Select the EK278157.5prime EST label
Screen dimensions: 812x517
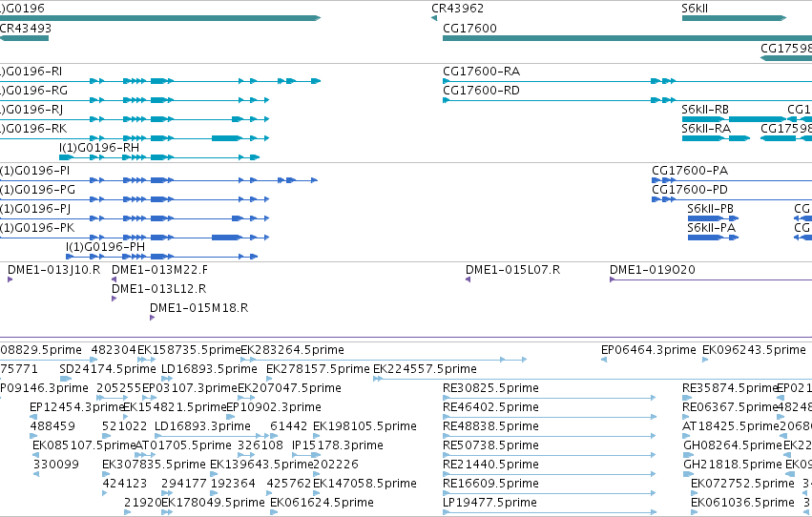coord(318,369)
